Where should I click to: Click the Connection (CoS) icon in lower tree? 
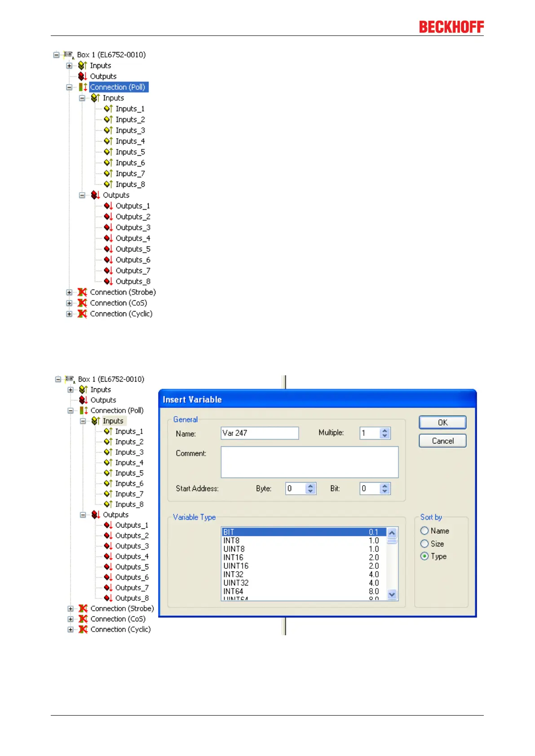pos(83,619)
